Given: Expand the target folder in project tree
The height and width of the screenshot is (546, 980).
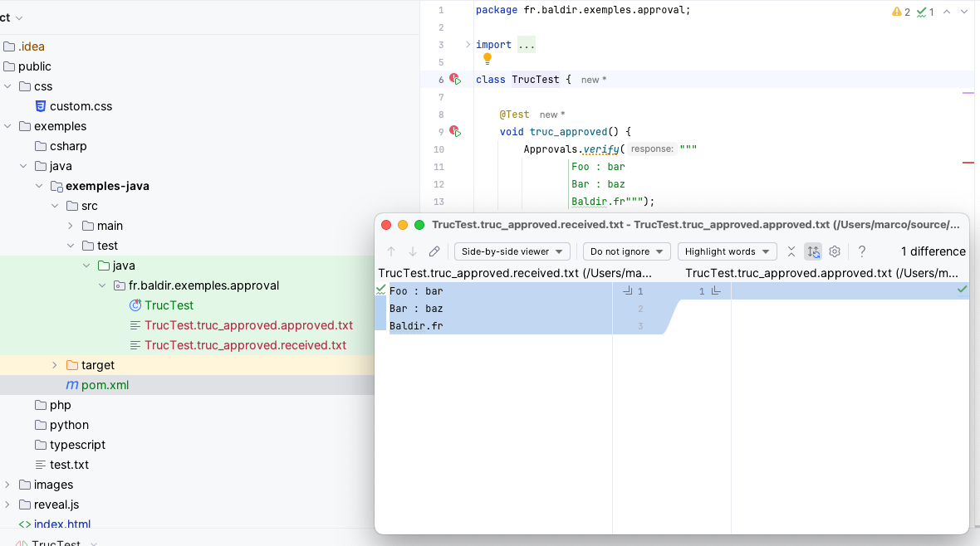Looking at the screenshot, I should click(54, 365).
